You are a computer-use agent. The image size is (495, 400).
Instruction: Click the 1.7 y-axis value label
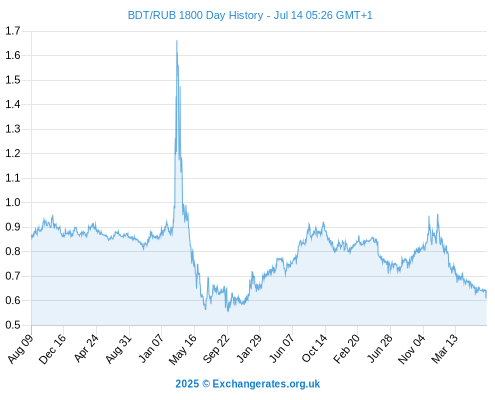(x=13, y=31)
